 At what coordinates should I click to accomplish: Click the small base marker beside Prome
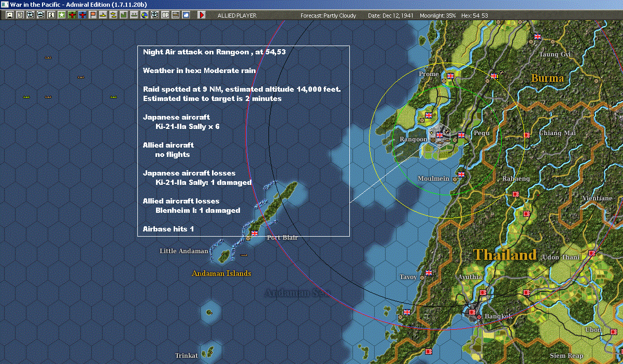pos(444,80)
